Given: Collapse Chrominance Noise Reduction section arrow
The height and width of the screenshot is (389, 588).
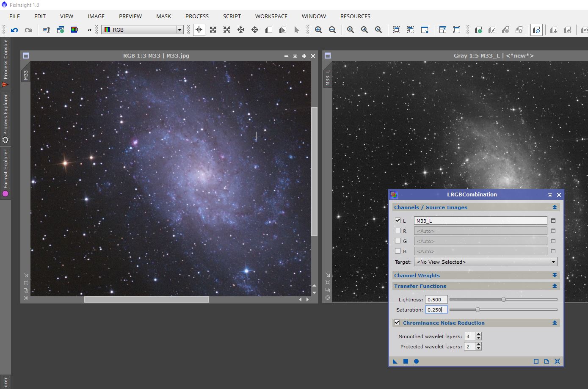Looking at the screenshot, I should tap(555, 323).
